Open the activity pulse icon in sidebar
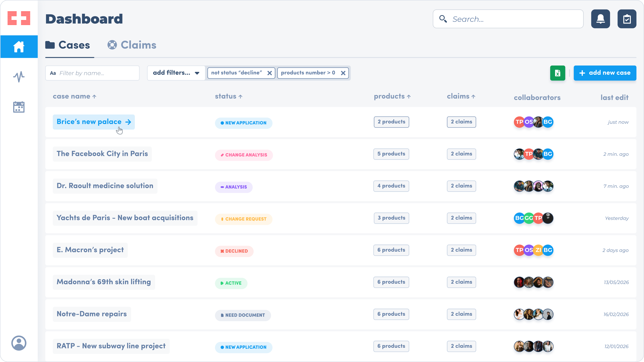 (19, 77)
